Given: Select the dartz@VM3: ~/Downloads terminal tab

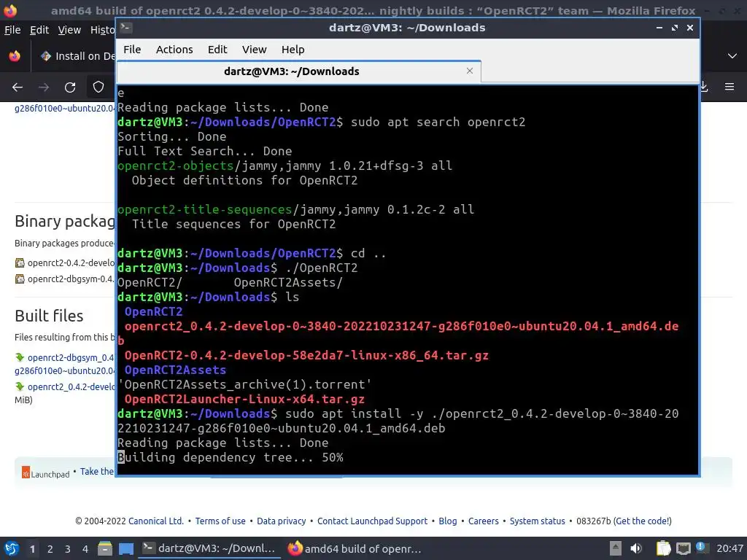Looking at the screenshot, I should (298, 71).
